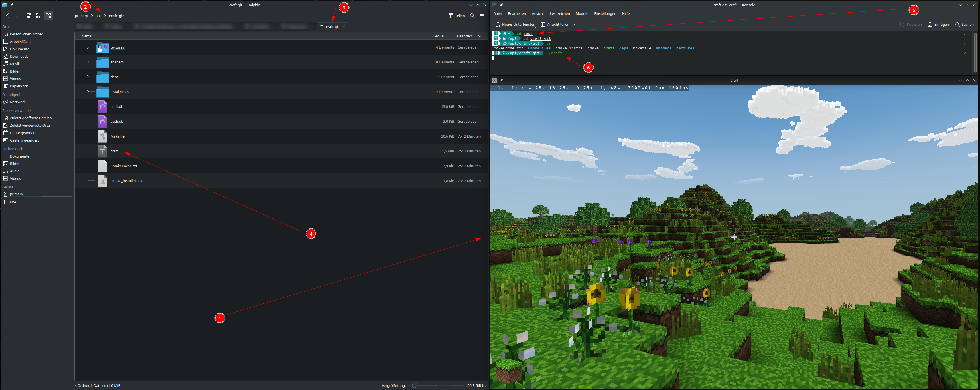Image resolution: width=980 pixels, height=390 pixels.
Task: Select the craft executable file
Action: 114,151
